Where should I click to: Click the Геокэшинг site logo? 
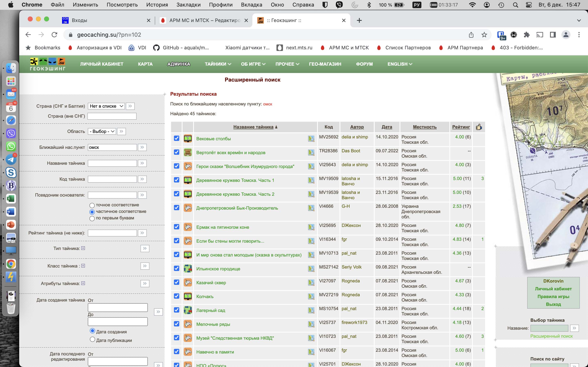click(x=48, y=64)
